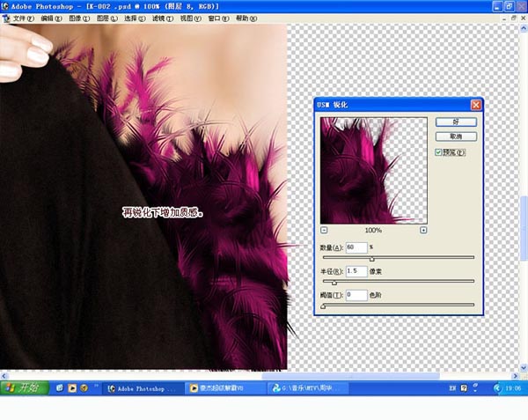The height and width of the screenshot is (420, 528).
Task: Open the 视图 (View) menu
Action: [191, 18]
